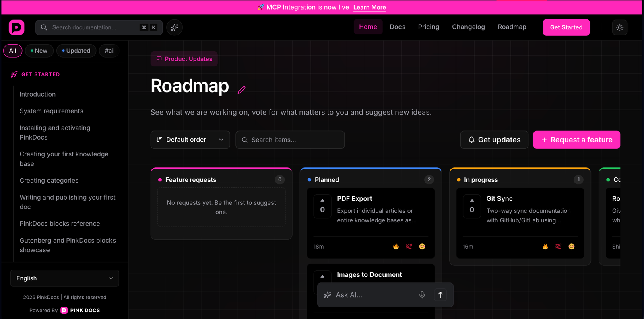This screenshot has width=644, height=319.
Task: Click the microphone icon in Ask AI
Action: click(x=422, y=295)
